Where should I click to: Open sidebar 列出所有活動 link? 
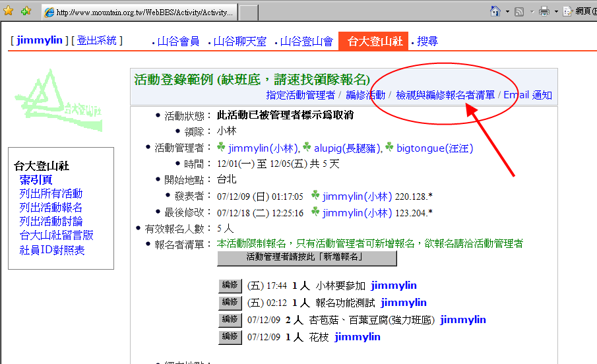click(51, 193)
